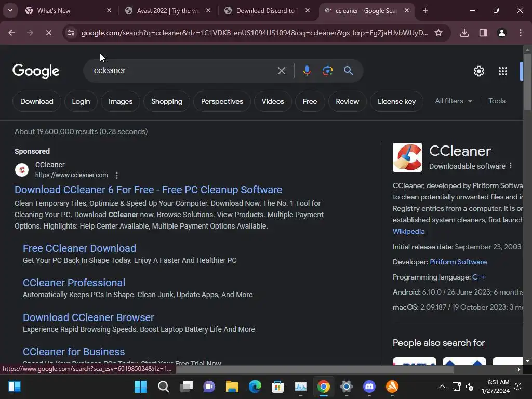Show hidden system tray icons

[x=442, y=387]
